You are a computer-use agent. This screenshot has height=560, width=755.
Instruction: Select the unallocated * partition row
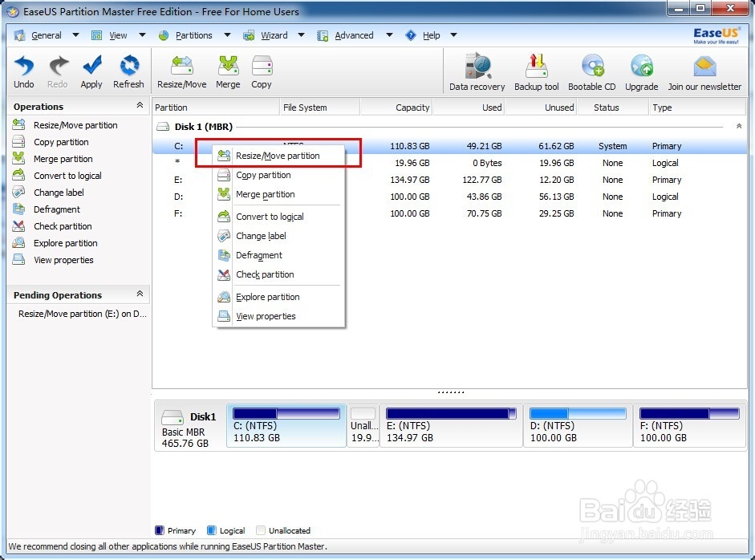(449, 163)
